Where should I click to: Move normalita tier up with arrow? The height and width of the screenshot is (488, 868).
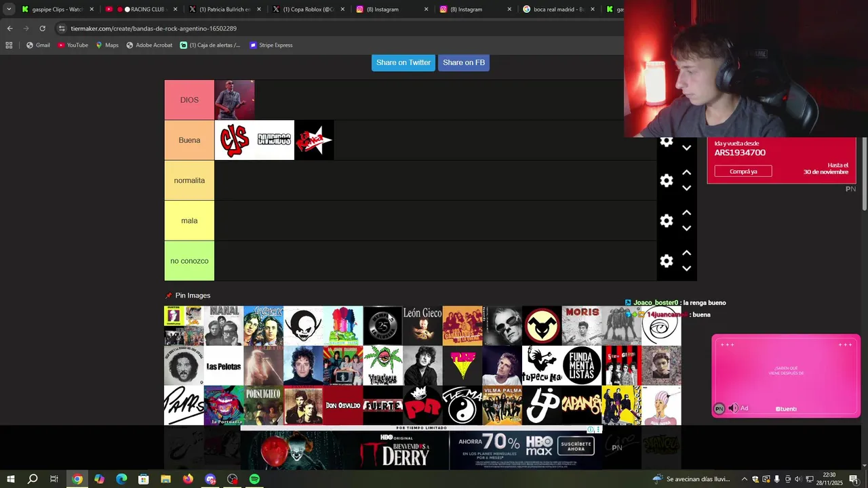tap(686, 172)
